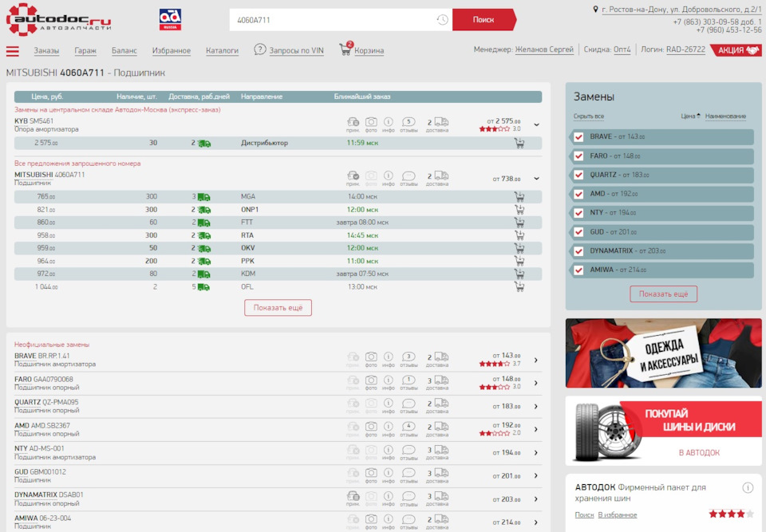This screenshot has height=532, width=766.
Task: Add PPK 964 offer to cart
Action: pos(519,261)
